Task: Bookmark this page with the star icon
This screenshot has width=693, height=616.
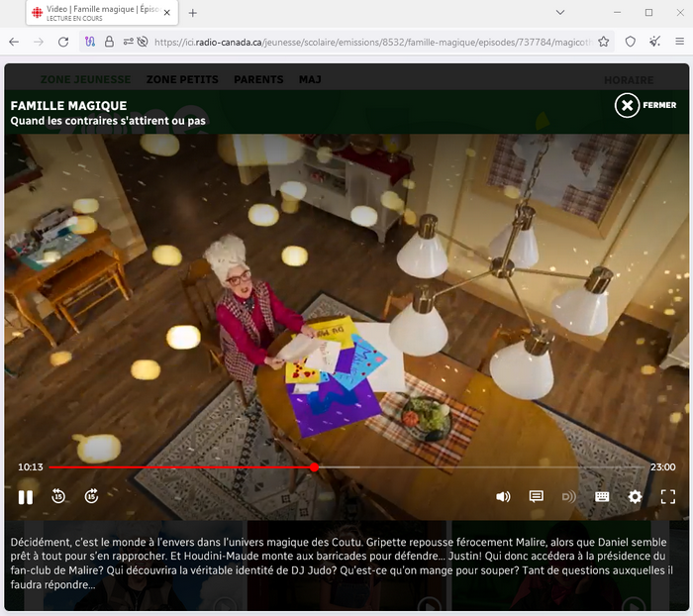Action: (603, 42)
